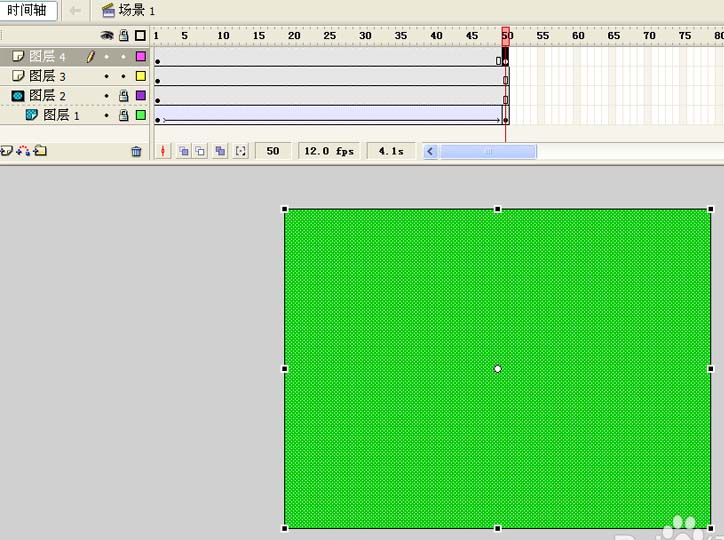Enable edit multiple frames
The height and width of the screenshot is (540, 724).
coord(220,151)
